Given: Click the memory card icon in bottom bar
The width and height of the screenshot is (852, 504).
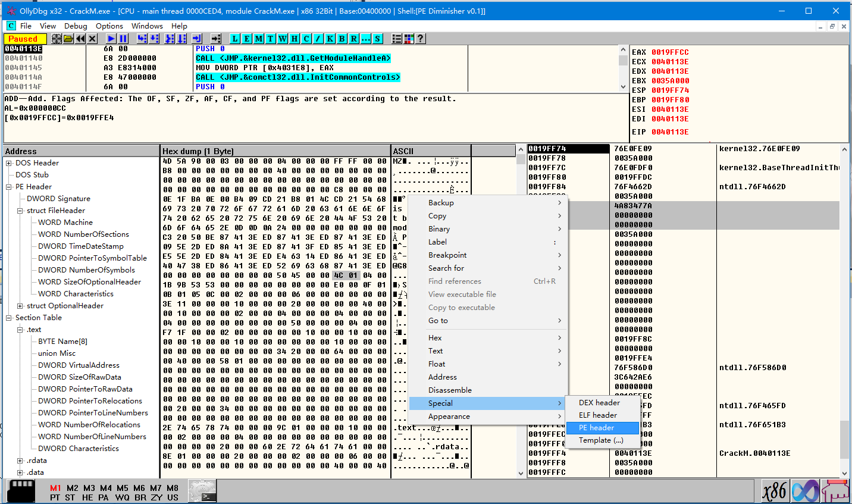Looking at the screenshot, I should [21, 492].
